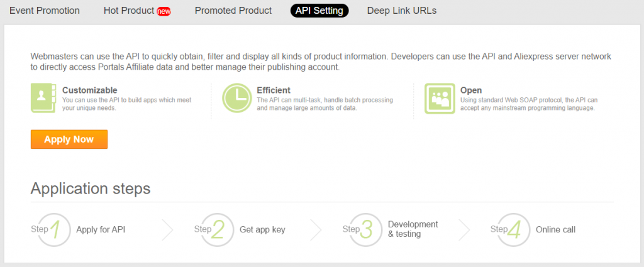Screen dimensions: 644x267
Task: Click the arrow after Apply for API
Action: click(167, 230)
